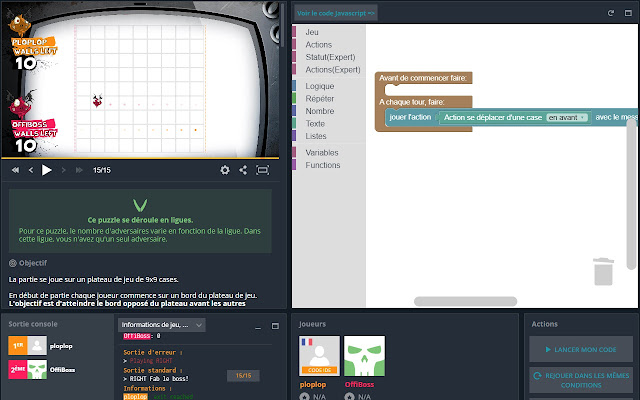Click OffiBoss skull avatar in Joueurs
Image resolution: width=640 pixels, height=400 pixels.
[x=364, y=356]
